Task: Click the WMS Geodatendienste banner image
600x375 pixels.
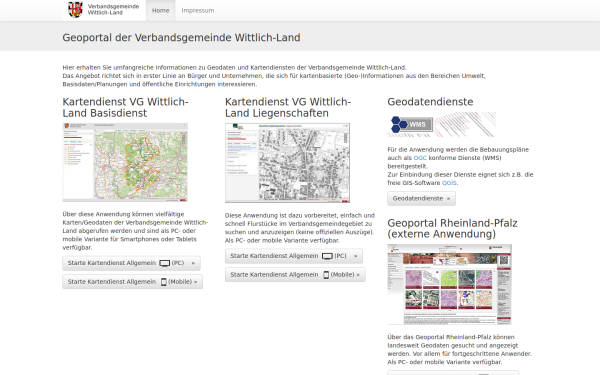Action: (x=442, y=124)
